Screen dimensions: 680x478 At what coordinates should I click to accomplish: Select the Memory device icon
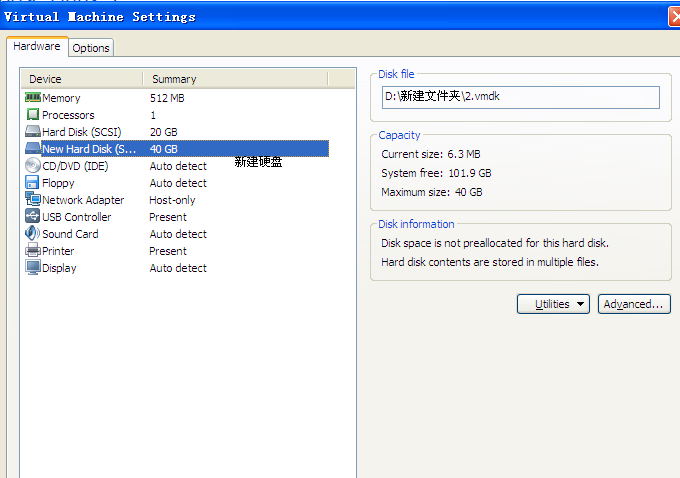[33, 97]
